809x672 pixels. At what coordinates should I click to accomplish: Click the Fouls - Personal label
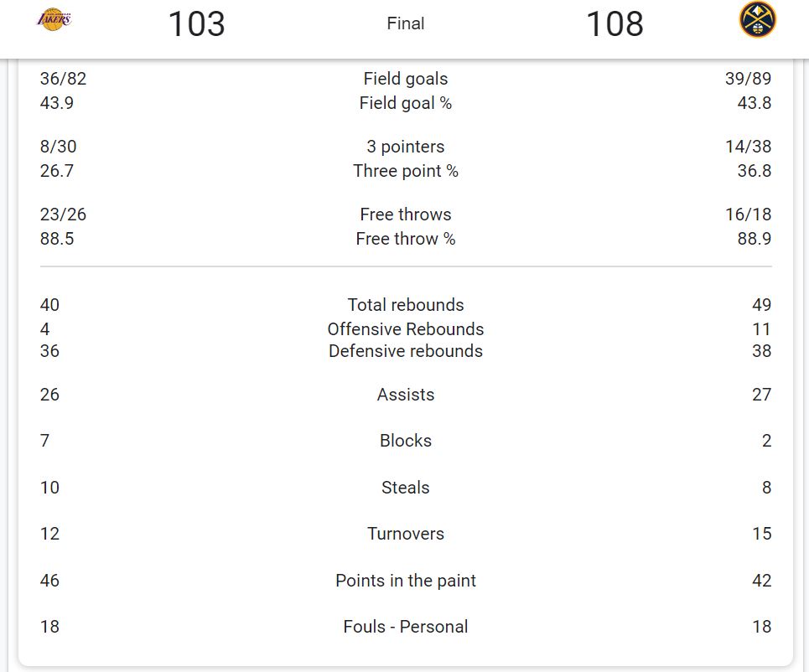tap(406, 627)
